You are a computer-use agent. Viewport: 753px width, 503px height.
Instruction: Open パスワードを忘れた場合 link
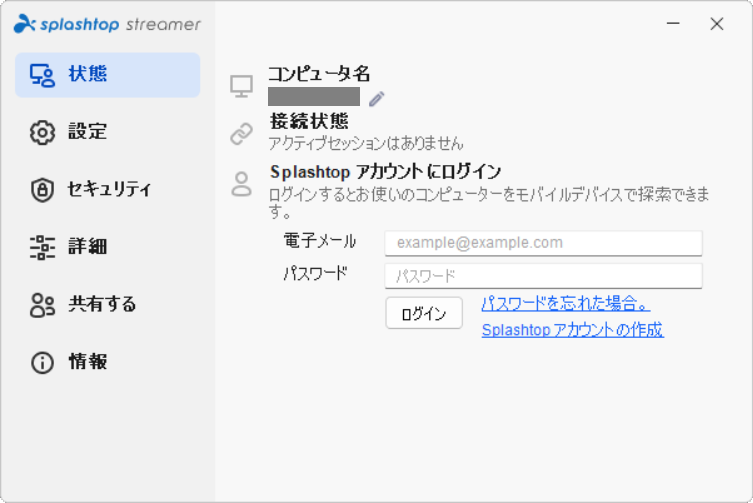point(566,303)
